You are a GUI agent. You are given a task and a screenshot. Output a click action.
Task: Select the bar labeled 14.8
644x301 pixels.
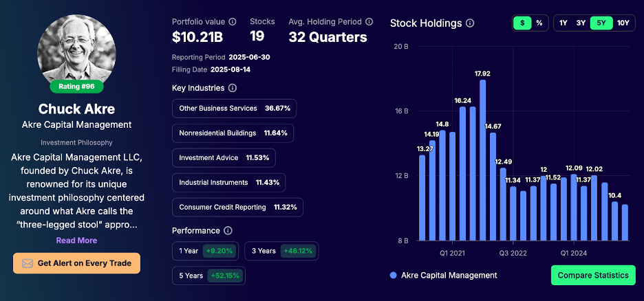coord(442,186)
